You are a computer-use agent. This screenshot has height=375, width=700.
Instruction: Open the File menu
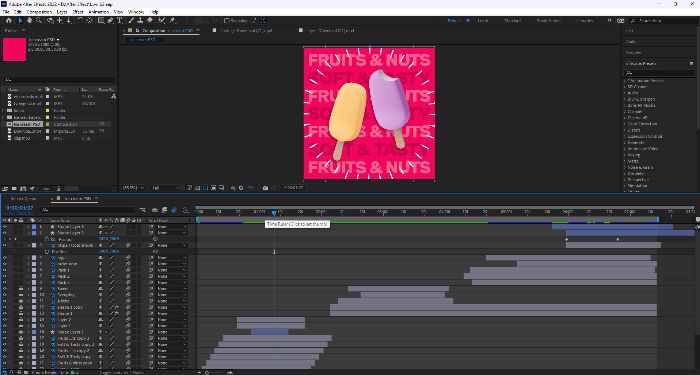6,12
